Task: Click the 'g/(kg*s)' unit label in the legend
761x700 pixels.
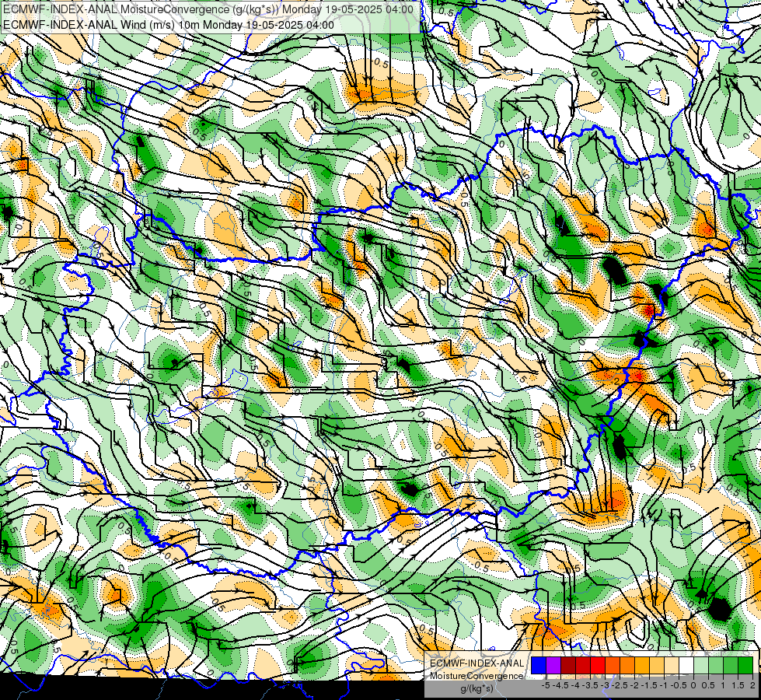Action: pyautogui.click(x=476, y=689)
